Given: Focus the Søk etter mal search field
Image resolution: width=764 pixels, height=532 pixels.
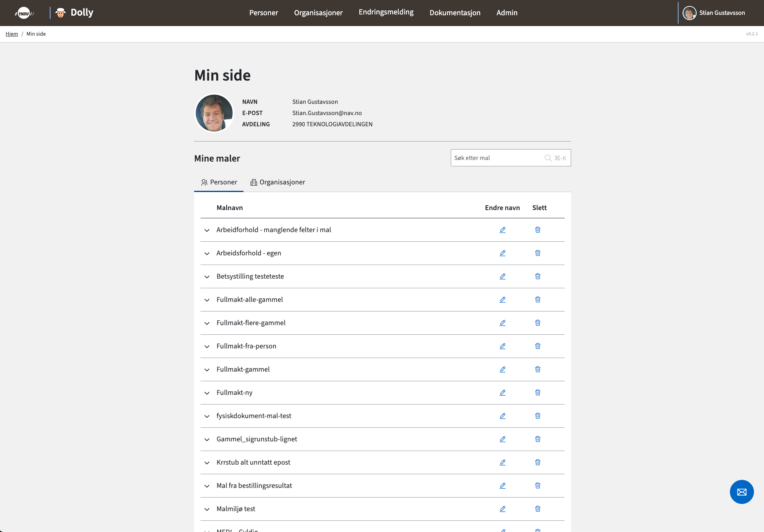Looking at the screenshot, I should click(x=497, y=158).
